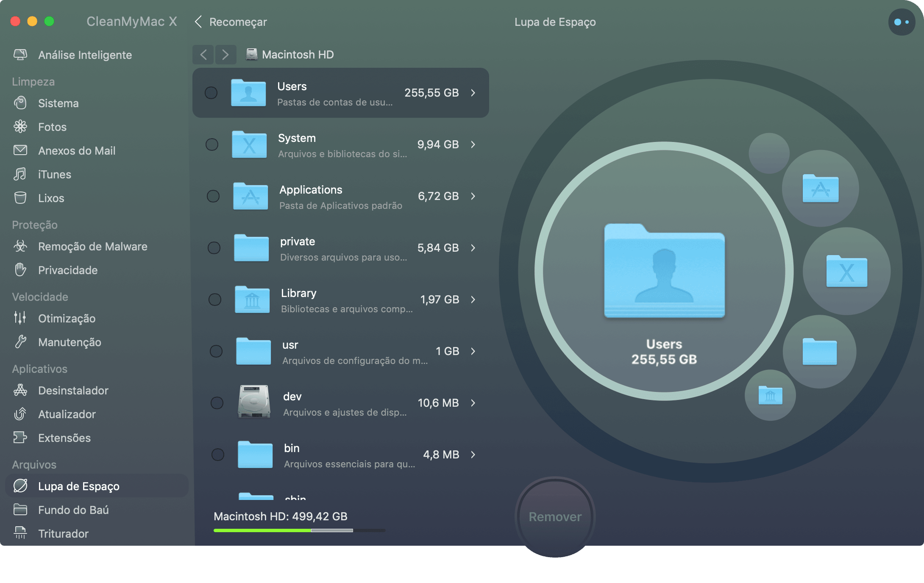
Task: Click the Macintosh HD storage usage bar
Action: click(300, 530)
